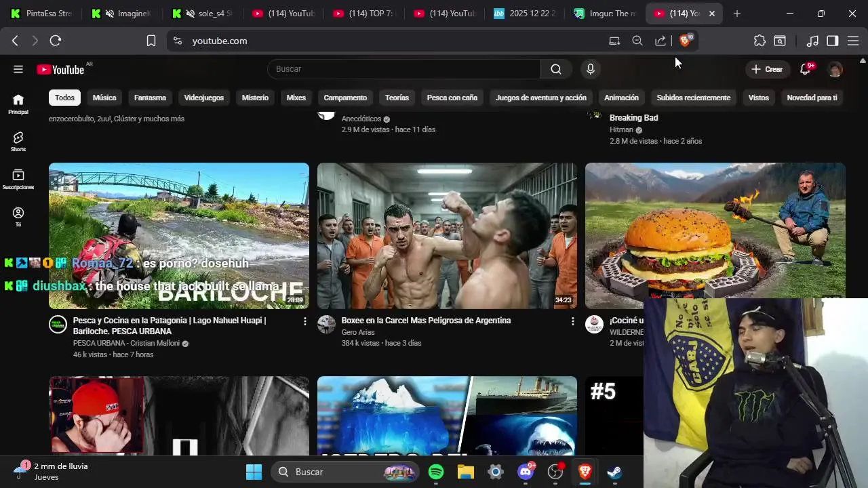Filter by Música chip
868x488 pixels.
(x=104, y=98)
